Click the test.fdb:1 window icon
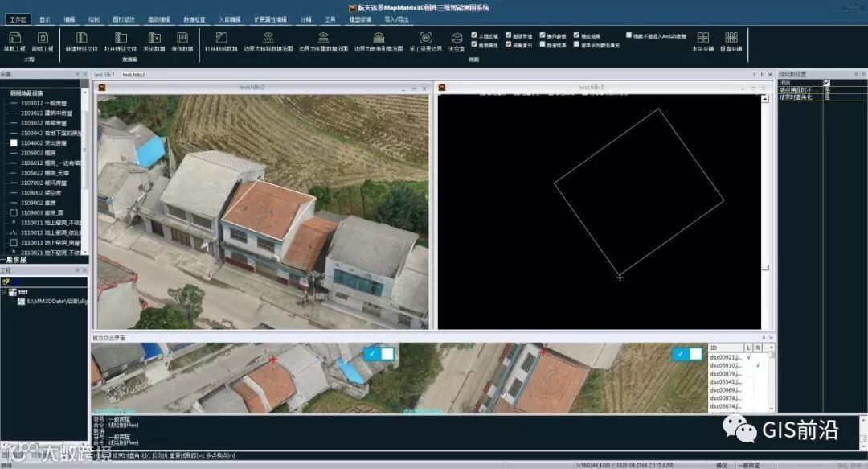868x469 pixels. click(442, 87)
